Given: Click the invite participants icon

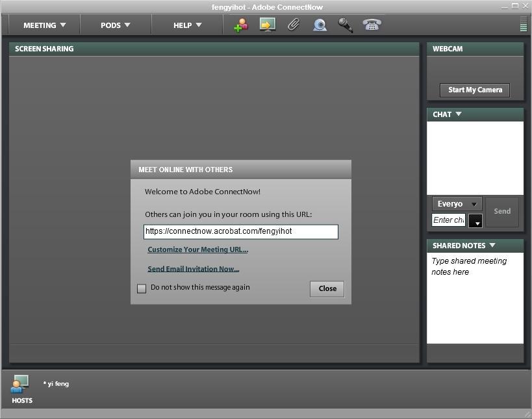Looking at the screenshot, I should [x=241, y=25].
